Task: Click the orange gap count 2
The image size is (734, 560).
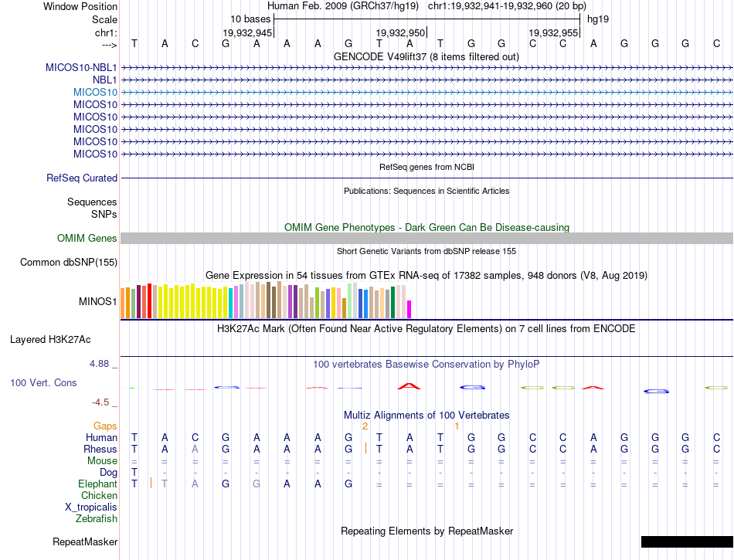Action: [x=365, y=426]
